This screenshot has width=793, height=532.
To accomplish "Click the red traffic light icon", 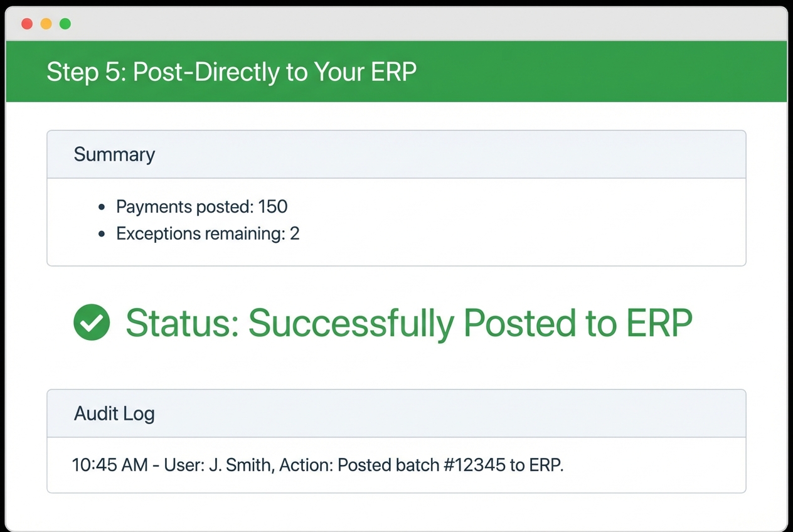I will (x=27, y=23).
